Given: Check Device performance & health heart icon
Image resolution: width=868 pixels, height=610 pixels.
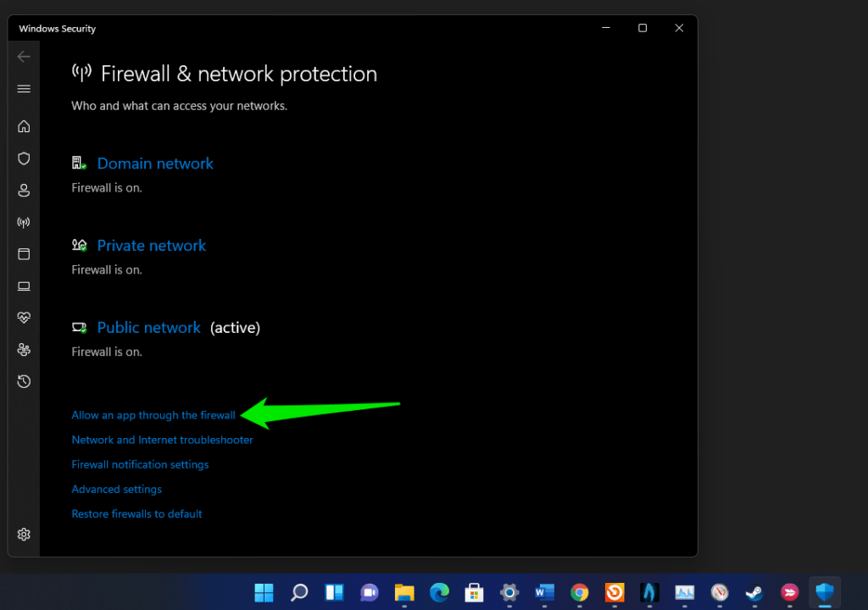Looking at the screenshot, I should point(23,317).
